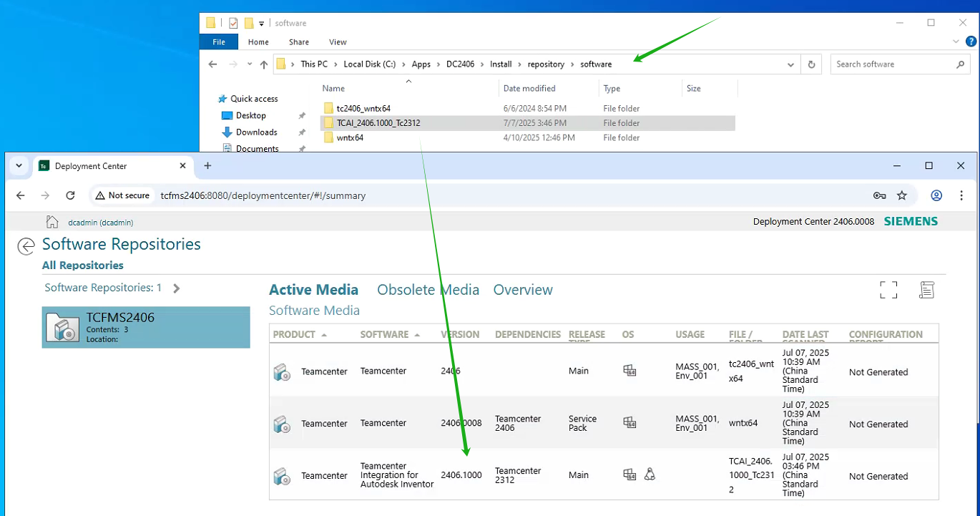The width and height of the screenshot is (980, 516).
Task: Click the media icon in the Teamcenter 2406 row
Action: (282, 371)
